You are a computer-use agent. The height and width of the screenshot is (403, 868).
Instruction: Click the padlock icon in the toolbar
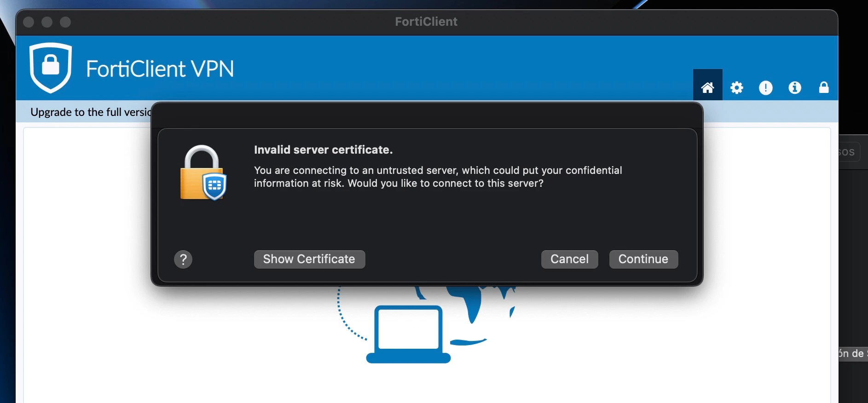coord(824,87)
